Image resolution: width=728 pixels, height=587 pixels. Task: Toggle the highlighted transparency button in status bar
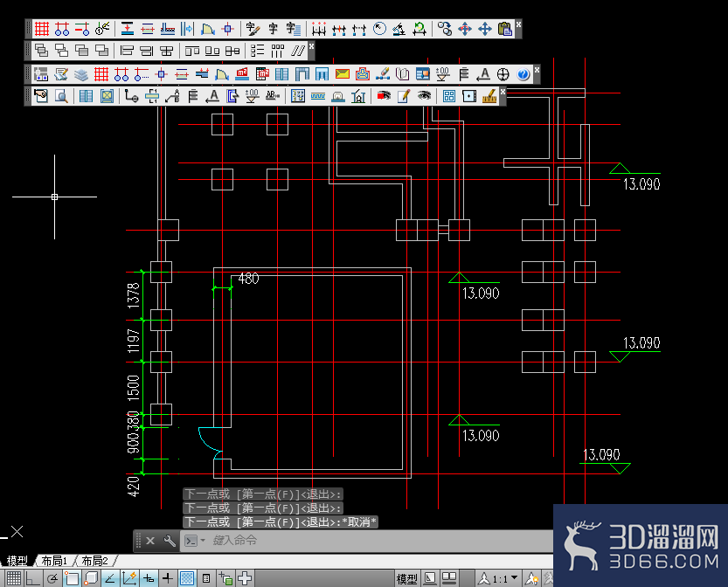(x=187, y=578)
